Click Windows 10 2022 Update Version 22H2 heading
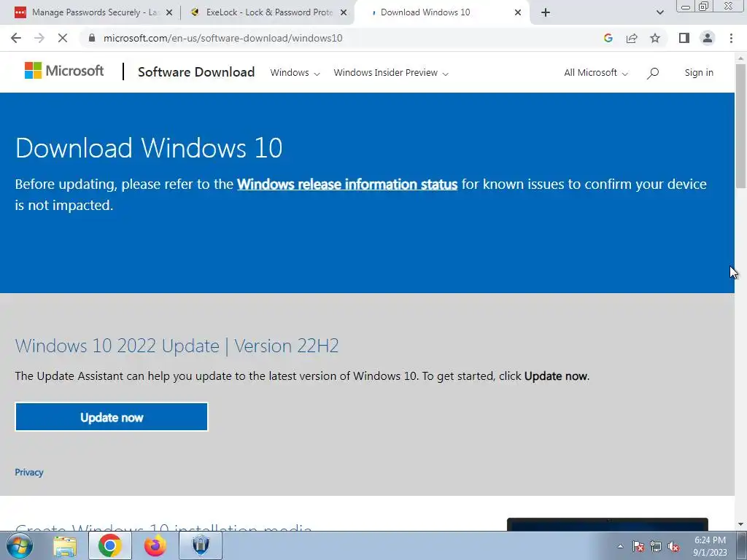This screenshot has height=560, width=747. click(177, 346)
